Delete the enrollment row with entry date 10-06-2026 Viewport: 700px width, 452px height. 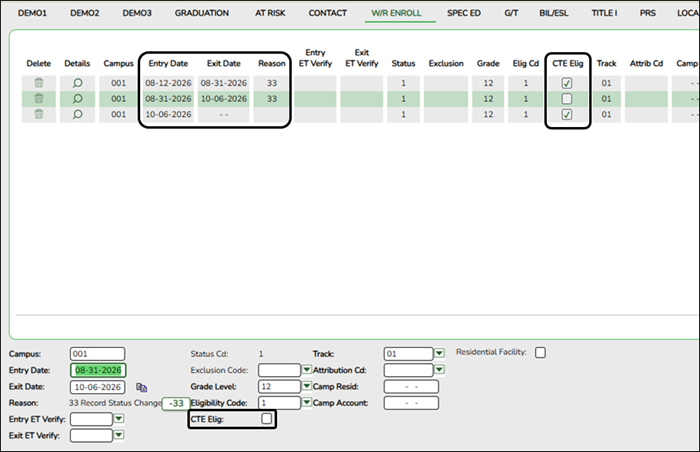[39, 114]
